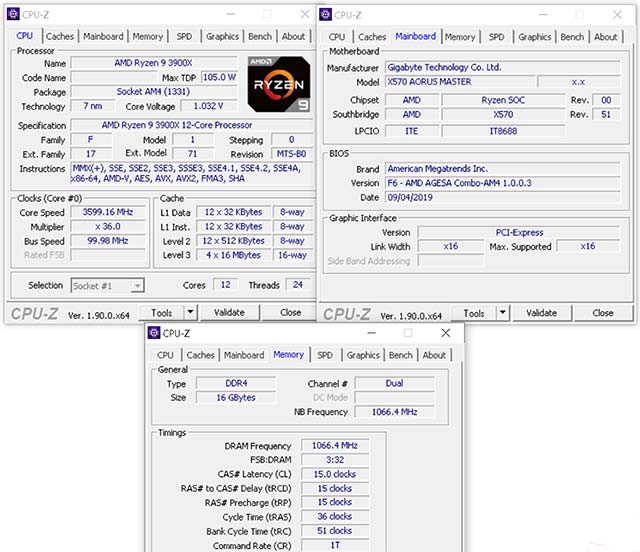Minimize the Memory CPU-Z window

(371, 333)
